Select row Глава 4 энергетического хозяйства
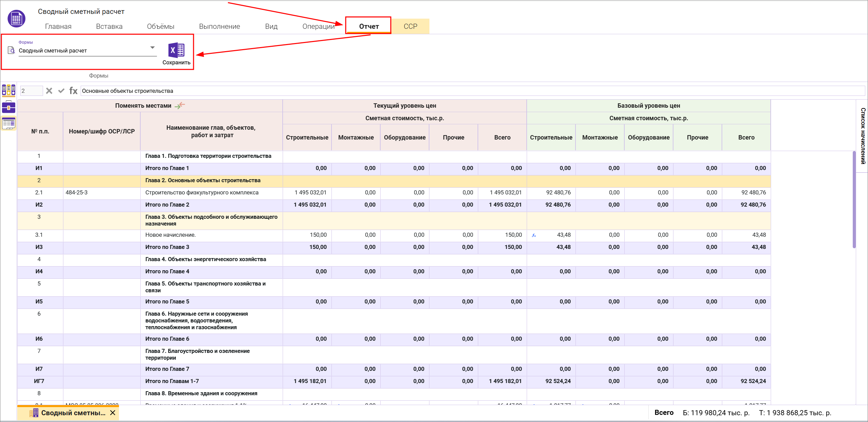The height and width of the screenshot is (422, 868). pyautogui.click(x=205, y=259)
